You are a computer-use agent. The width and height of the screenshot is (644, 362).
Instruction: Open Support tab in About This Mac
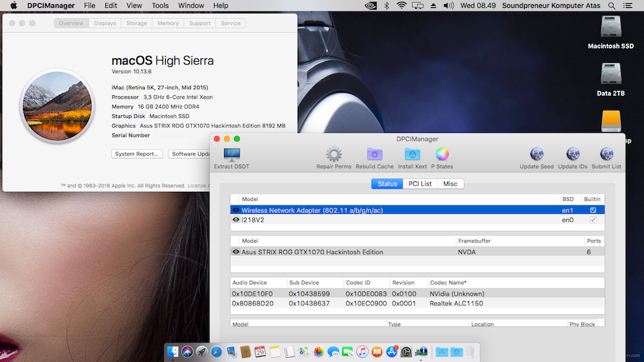pos(200,23)
